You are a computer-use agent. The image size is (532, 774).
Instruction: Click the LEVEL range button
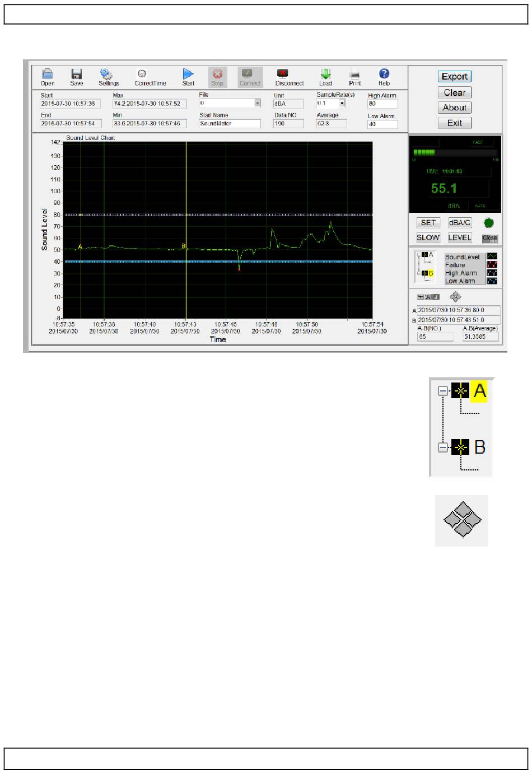pos(460,237)
